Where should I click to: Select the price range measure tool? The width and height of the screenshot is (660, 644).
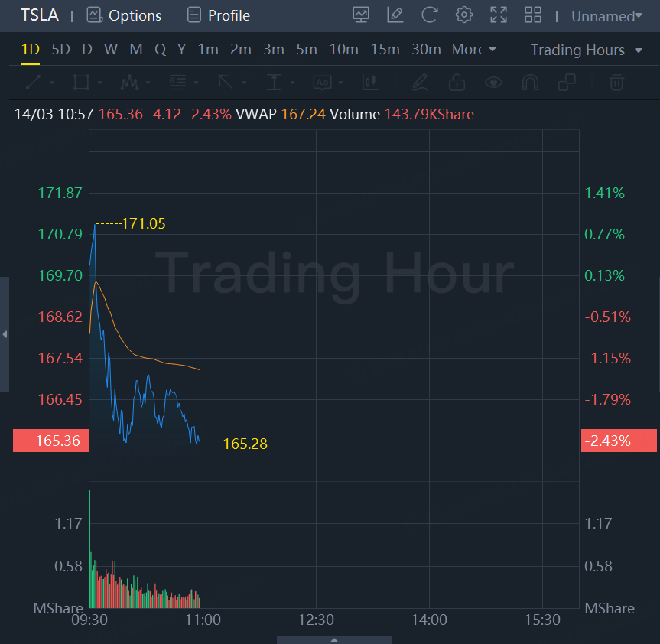pyautogui.click(x=274, y=83)
